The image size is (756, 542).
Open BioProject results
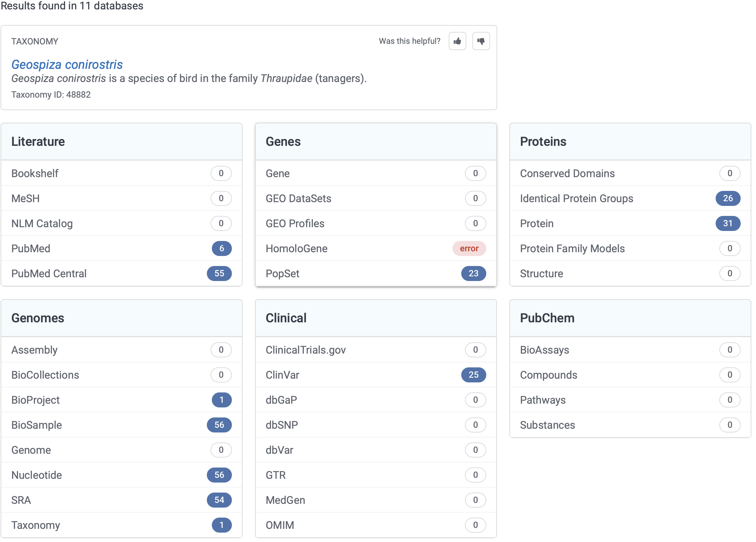pyautogui.click(x=121, y=400)
